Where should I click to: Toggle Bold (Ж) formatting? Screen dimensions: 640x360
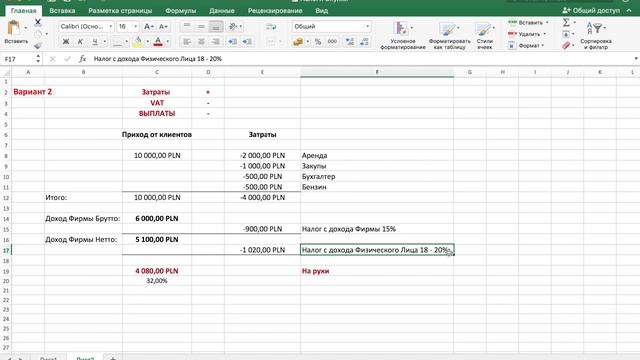point(66,42)
